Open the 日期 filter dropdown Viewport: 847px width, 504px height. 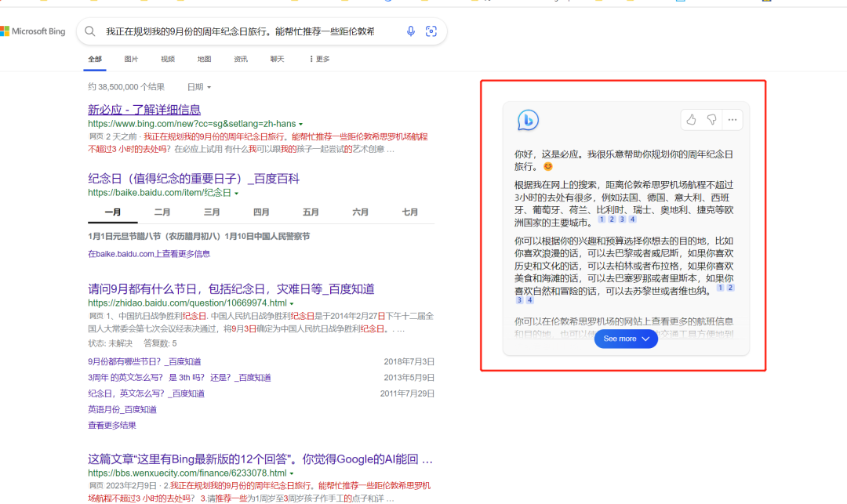point(198,87)
